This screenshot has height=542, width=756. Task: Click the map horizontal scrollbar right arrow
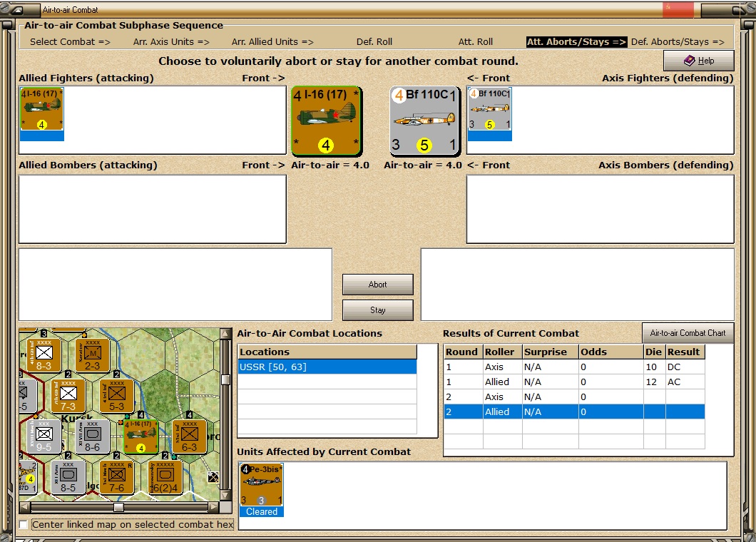coord(214,507)
